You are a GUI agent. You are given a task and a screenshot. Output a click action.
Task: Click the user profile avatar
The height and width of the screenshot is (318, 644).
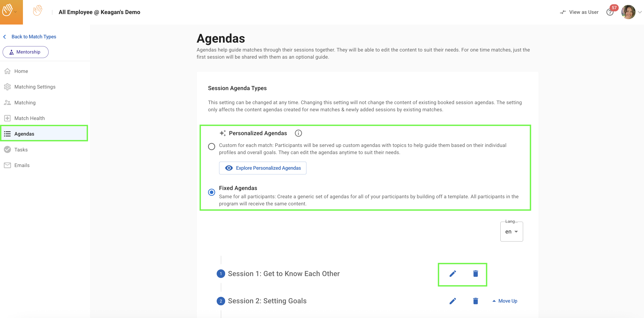coord(628,12)
